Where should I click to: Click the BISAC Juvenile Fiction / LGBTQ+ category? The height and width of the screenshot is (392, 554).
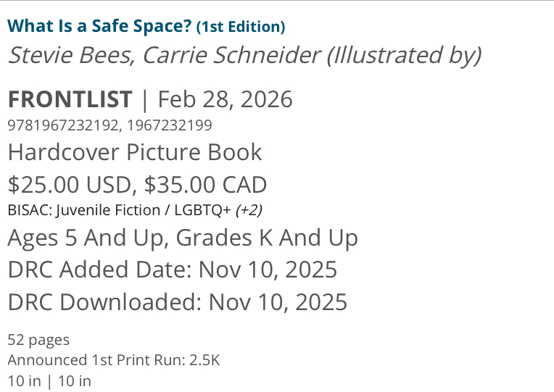(x=119, y=210)
